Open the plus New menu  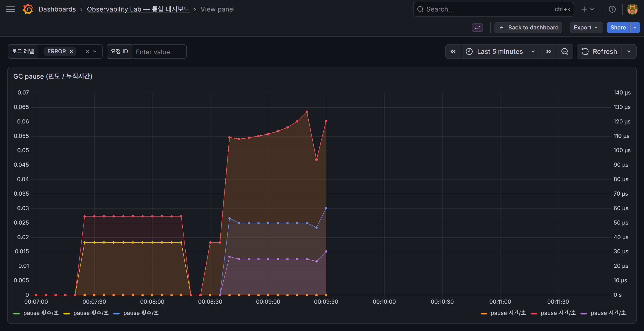587,9
